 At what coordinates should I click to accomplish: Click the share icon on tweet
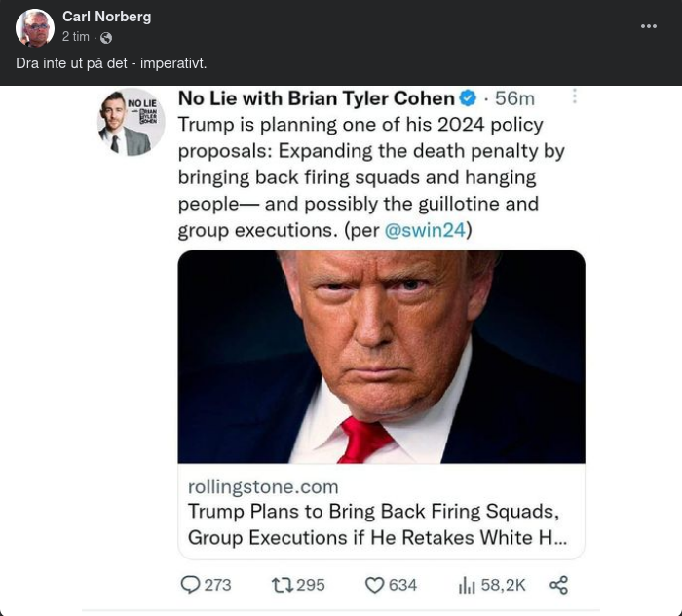coord(558,585)
